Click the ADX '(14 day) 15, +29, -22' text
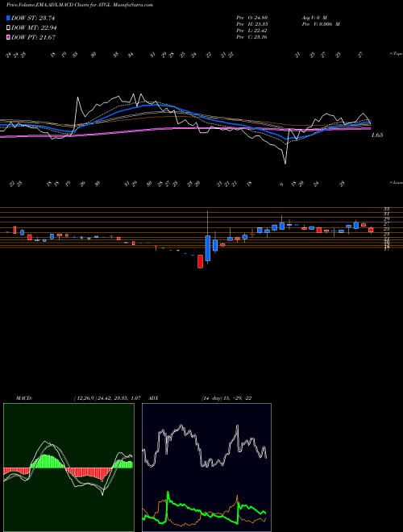 tap(226, 398)
